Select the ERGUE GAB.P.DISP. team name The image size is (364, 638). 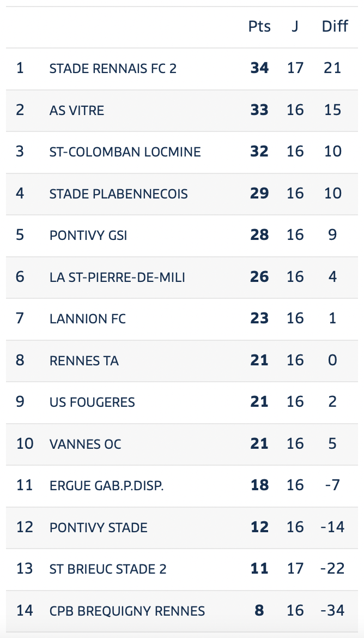107,485
